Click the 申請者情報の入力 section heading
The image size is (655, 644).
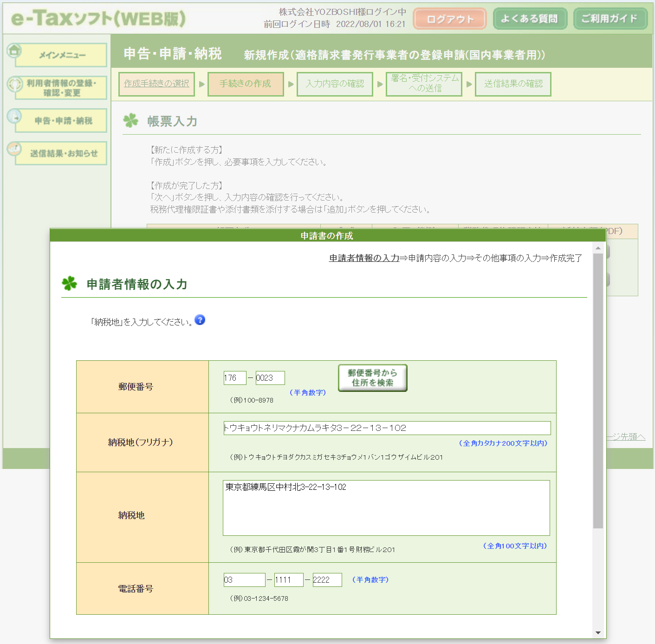pyautogui.click(x=137, y=284)
